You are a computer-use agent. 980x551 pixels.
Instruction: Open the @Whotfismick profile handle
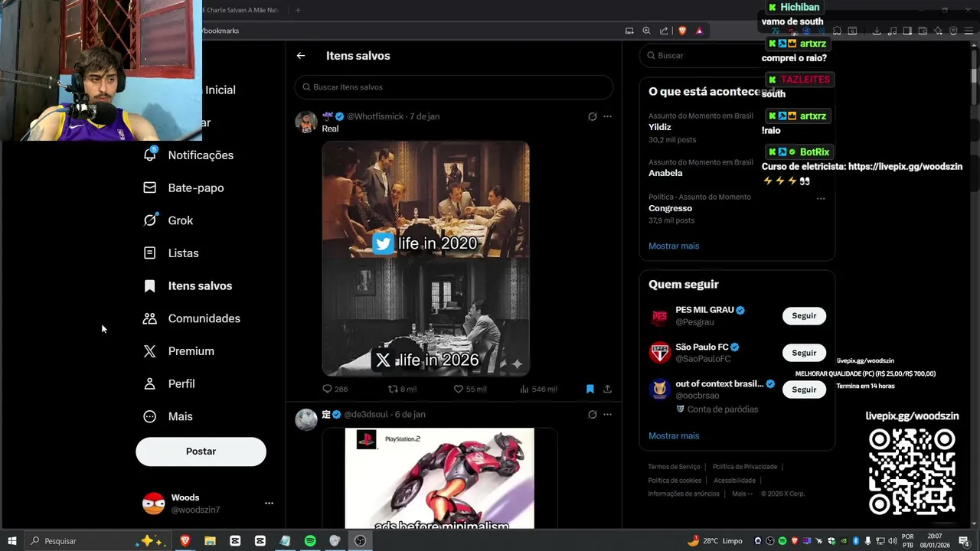coord(375,116)
